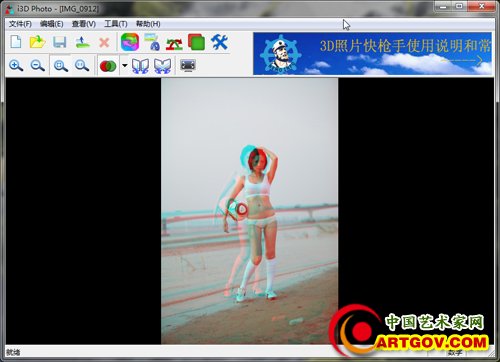Open a file with the folder icon
Viewport: 500px width, 362px height.
pos(37,42)
